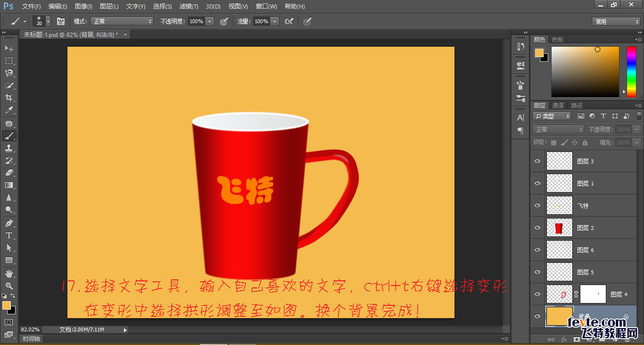The image size is (644, 345).
Task: Select the Eraser tool
Action: click(x=9, y=173)
